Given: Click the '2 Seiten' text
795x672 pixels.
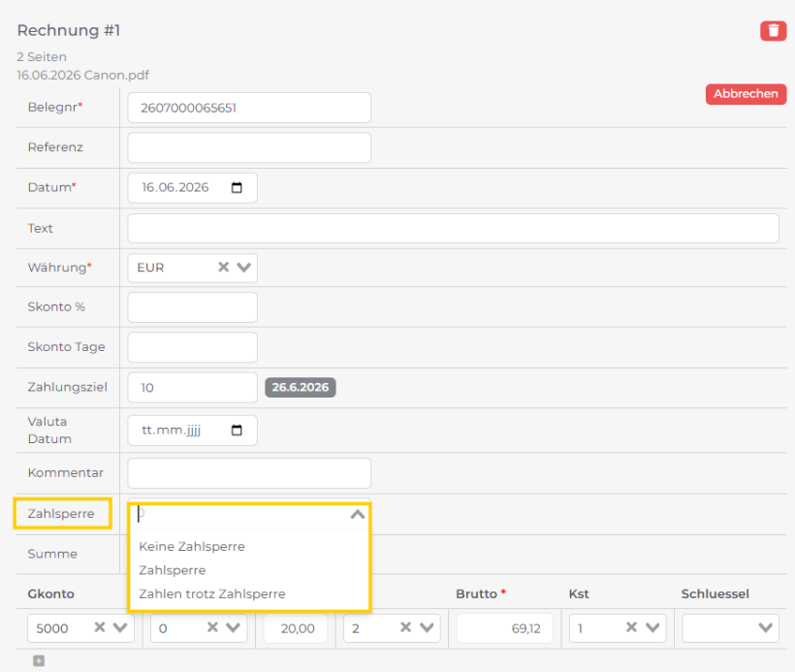Looking at the screenshot, I should click(x=42, y=57).
